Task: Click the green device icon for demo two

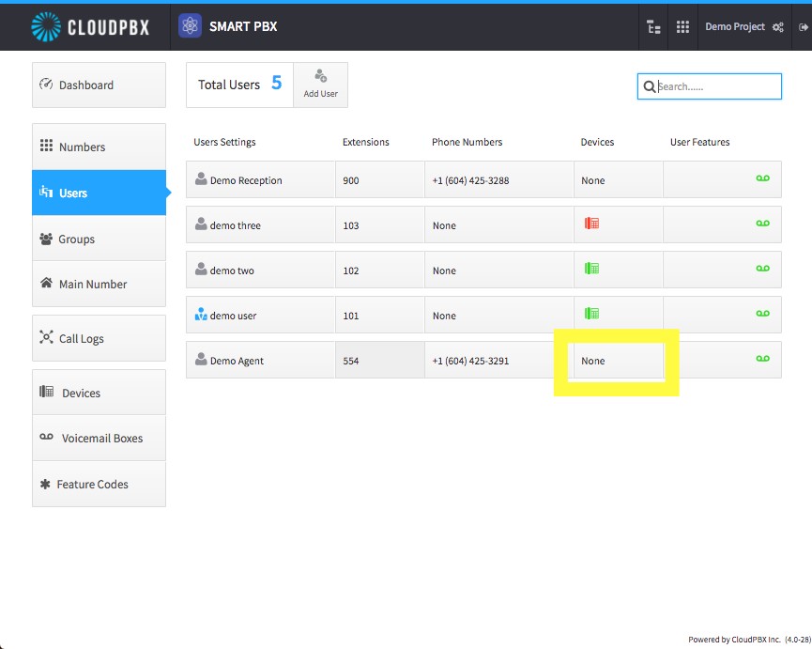Action: point(591,269)
